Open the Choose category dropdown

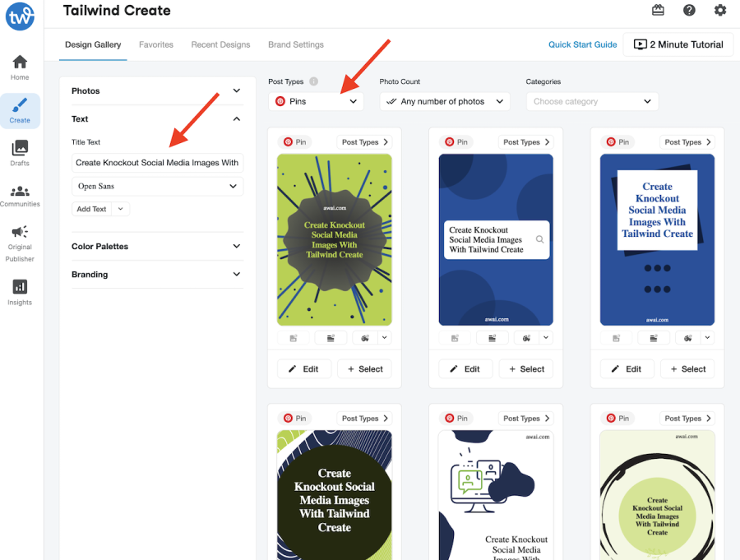592,101
